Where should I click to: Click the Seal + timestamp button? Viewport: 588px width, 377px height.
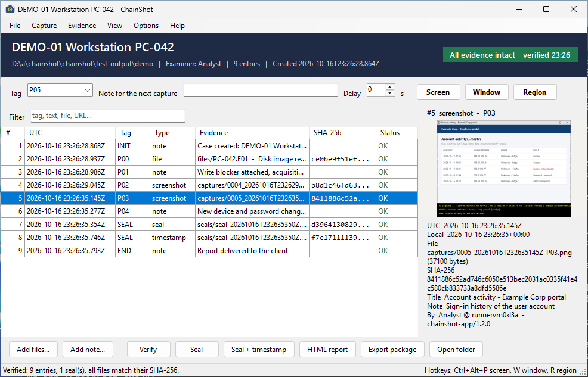[259, 349]
